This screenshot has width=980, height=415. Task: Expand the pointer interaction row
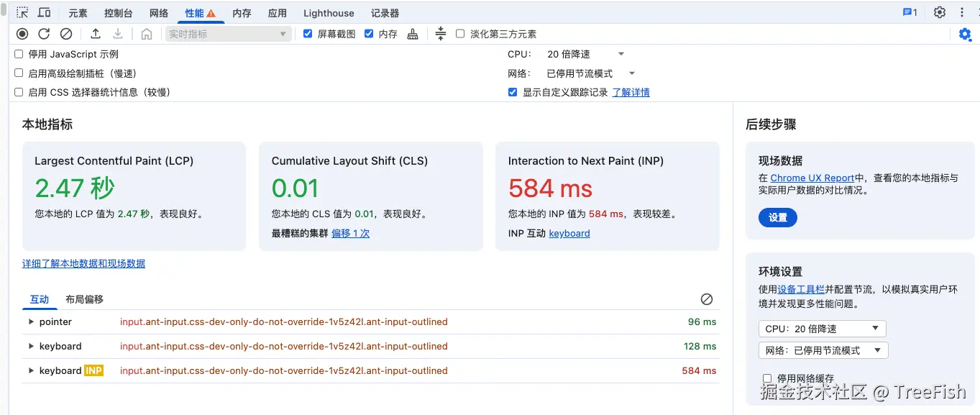coord(31,322)
